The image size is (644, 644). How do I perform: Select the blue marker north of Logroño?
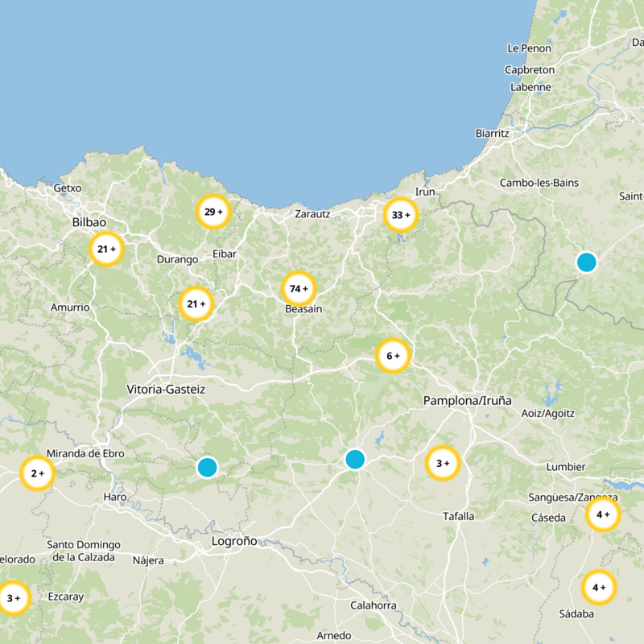(x=208, y=468)
